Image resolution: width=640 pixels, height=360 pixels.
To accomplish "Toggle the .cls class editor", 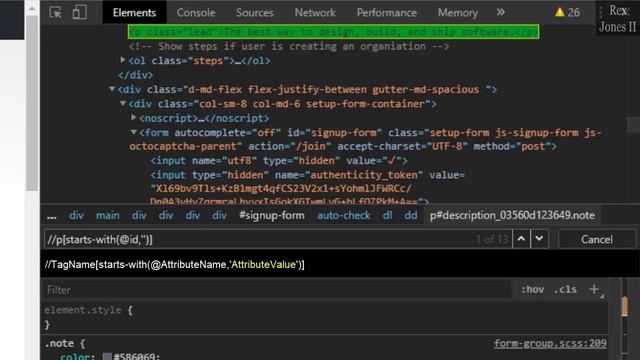I will pyautogui.click(x=565, y=289).
